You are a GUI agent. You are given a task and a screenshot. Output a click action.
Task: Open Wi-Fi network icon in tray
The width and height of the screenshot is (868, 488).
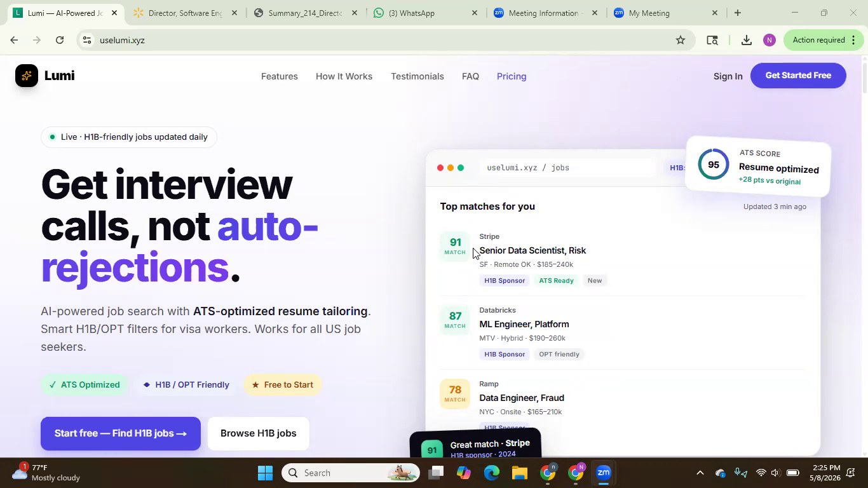(761, 473)
